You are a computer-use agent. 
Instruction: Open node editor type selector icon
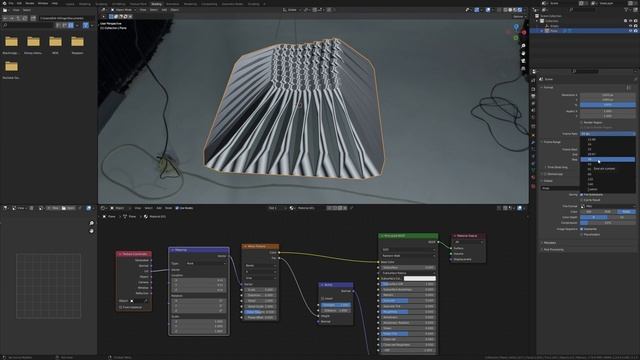coord(103,208)
